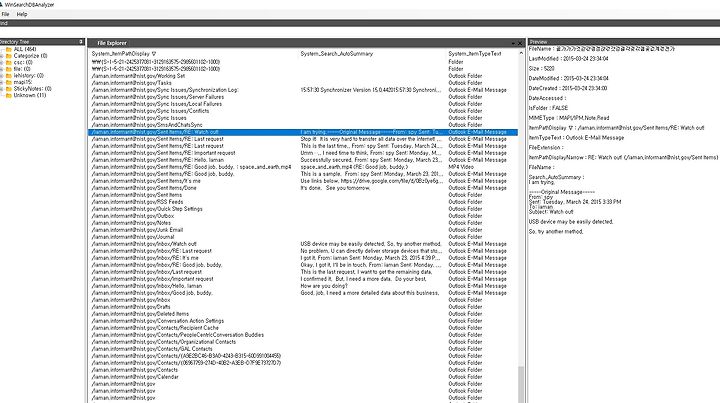Select the StickyNotes: (0) folder icon
The width and height of the screenshot is (720, 403).
click(9, 89)
